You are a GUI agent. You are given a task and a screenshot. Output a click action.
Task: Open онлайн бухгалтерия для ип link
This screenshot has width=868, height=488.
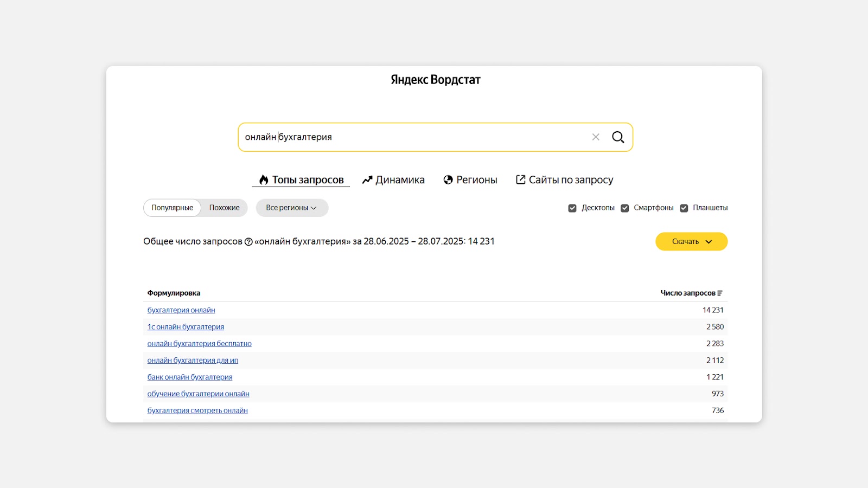[x=193, y=361]
